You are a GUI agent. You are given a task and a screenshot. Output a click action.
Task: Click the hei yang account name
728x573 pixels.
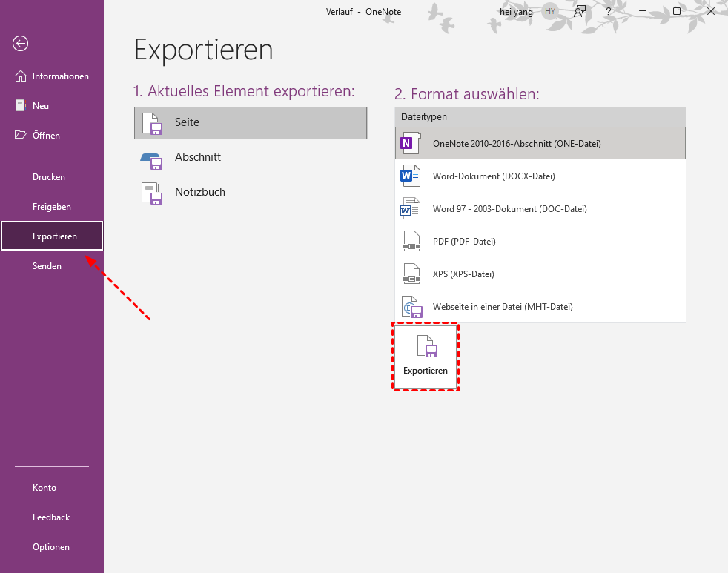point(516,12)
